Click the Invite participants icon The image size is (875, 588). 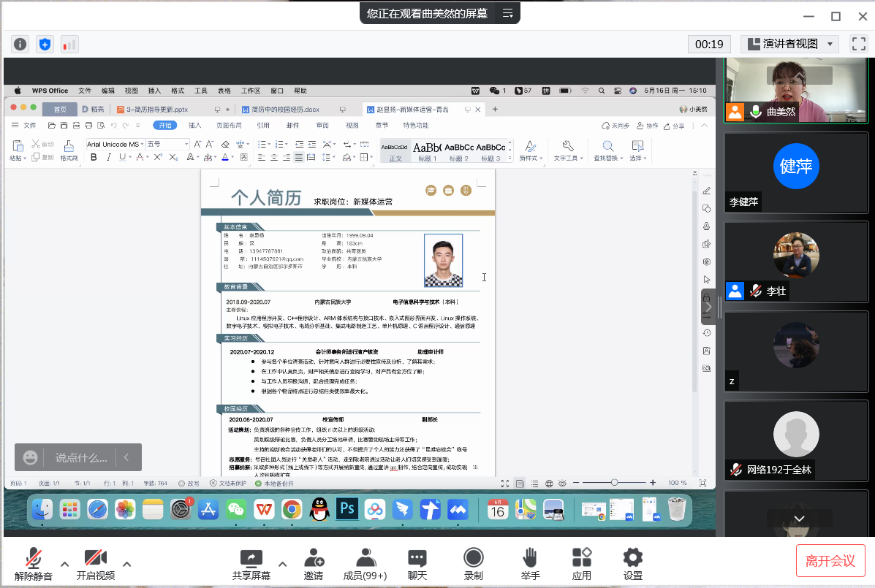click(x=314, y=559)
